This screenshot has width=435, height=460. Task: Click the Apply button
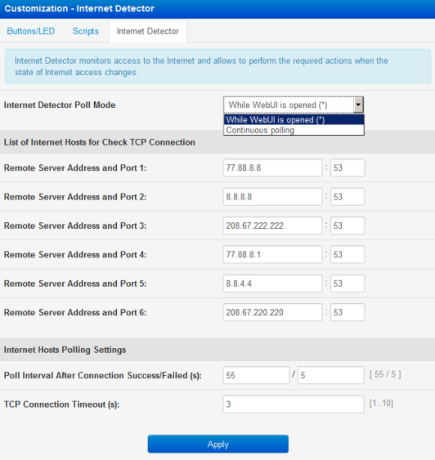[x=218, y=444]
